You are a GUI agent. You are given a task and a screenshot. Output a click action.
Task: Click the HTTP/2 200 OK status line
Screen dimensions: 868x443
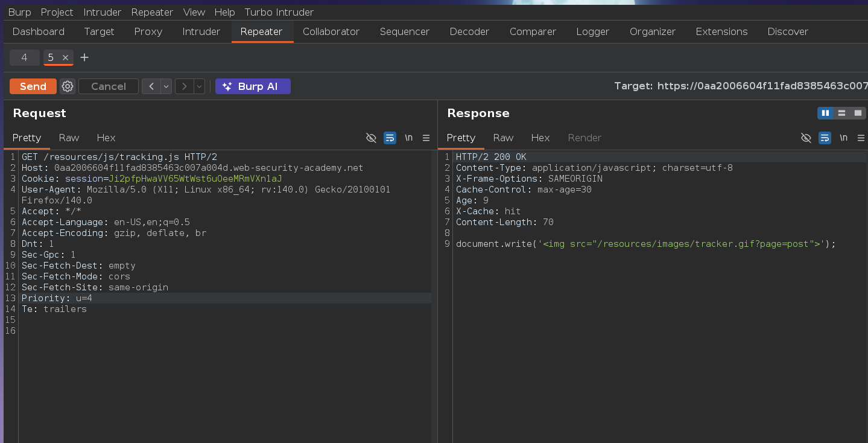pyautogui.click(x=491, y=157)
